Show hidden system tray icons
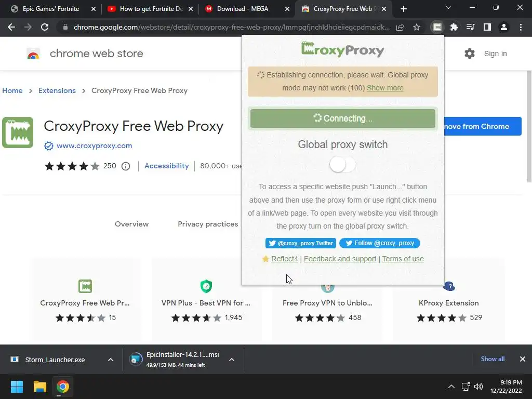The height and width of the screenshot is (399, 532). click(451, 387)
